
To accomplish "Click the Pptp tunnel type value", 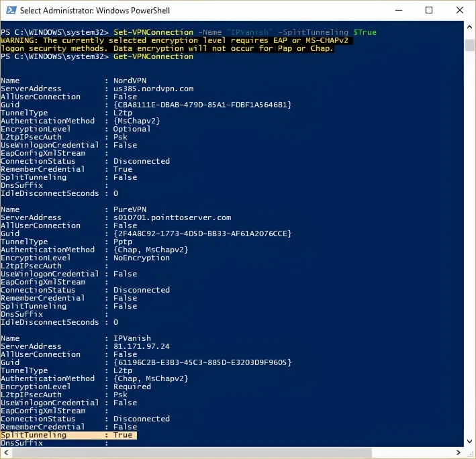I will [123, 242].
